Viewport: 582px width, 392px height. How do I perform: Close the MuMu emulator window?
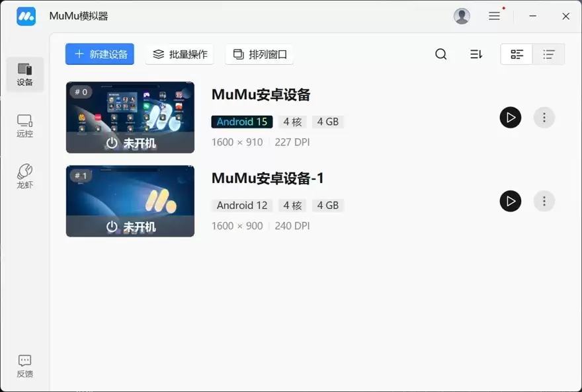tap(565, 16)
